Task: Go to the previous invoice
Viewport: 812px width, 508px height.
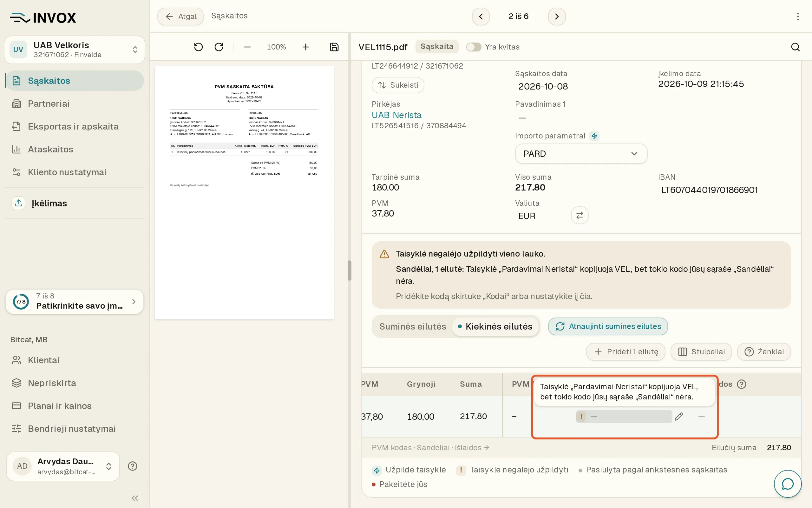Action: point(481,17)
